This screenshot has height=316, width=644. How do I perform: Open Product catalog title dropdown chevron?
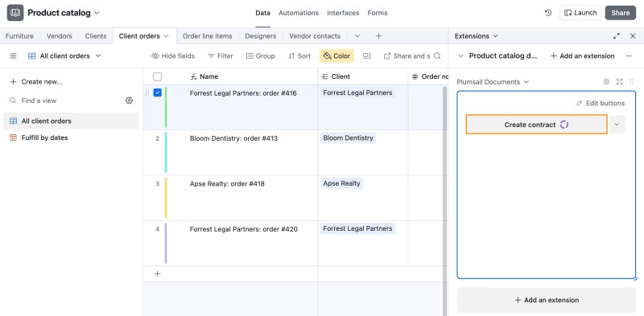click(97, 13)
